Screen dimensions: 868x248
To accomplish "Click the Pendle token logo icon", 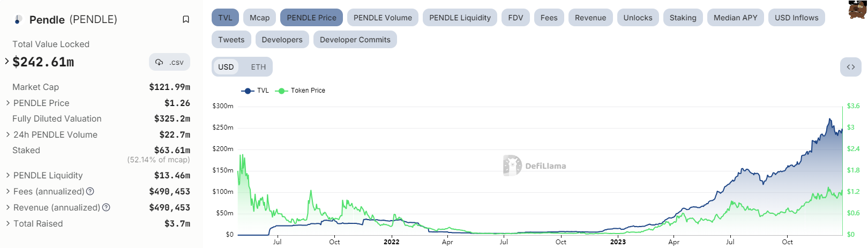I will coord(18,19).
